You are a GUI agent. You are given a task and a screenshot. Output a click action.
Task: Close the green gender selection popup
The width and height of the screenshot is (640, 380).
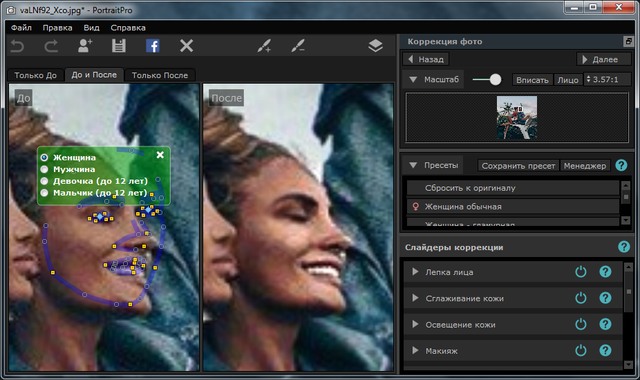click(160, 155)
